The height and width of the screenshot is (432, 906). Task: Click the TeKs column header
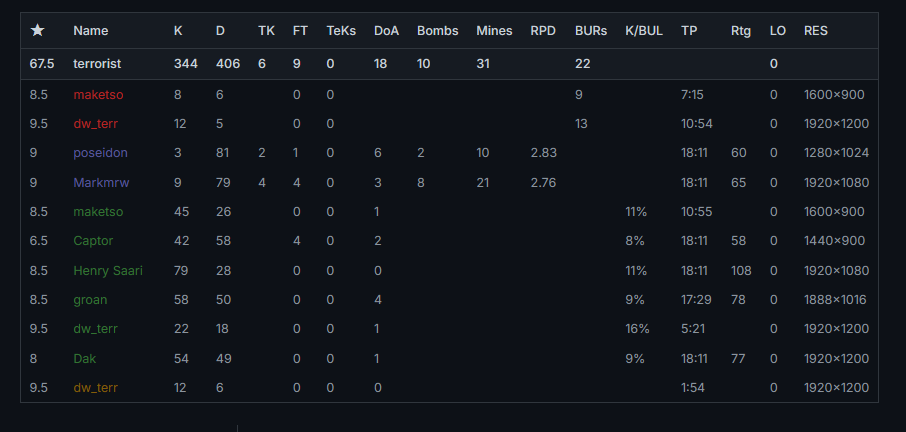341,31
